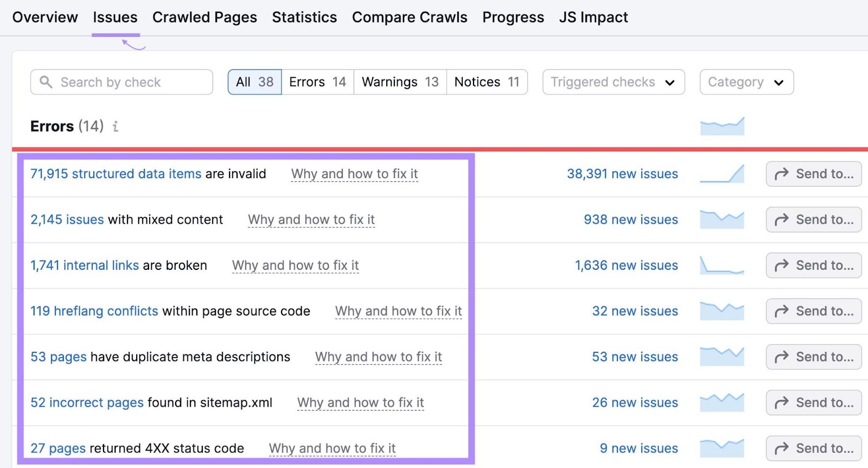Click the trend sparkline for hreflang conflicts
Image resolution: width=868 pixels, height=468 pixels.
[722, 311]
